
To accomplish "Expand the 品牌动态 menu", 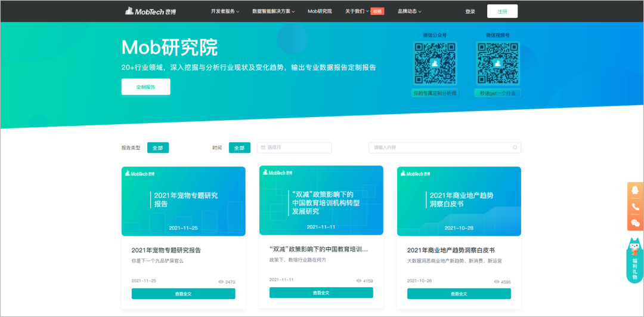I will tap(409, 11).
